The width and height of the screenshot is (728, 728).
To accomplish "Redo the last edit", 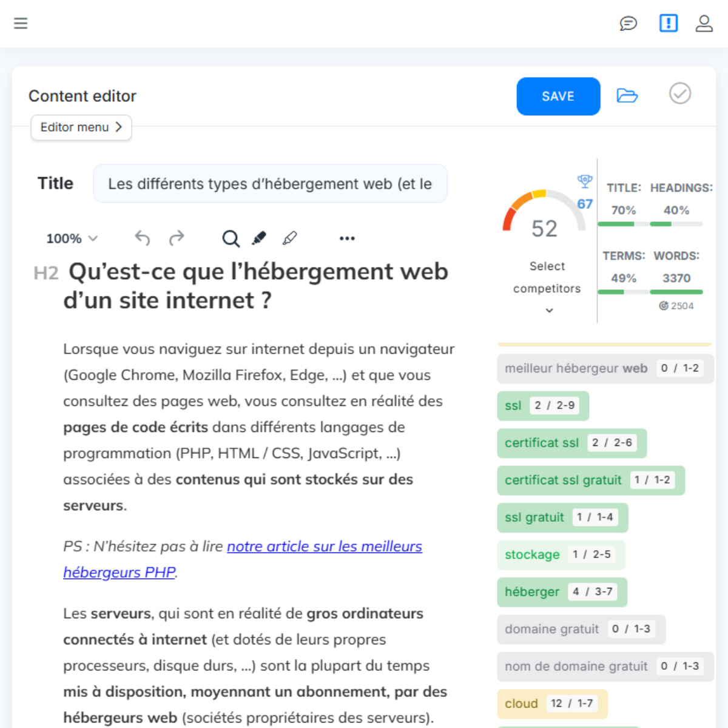I will coord(177,238).
